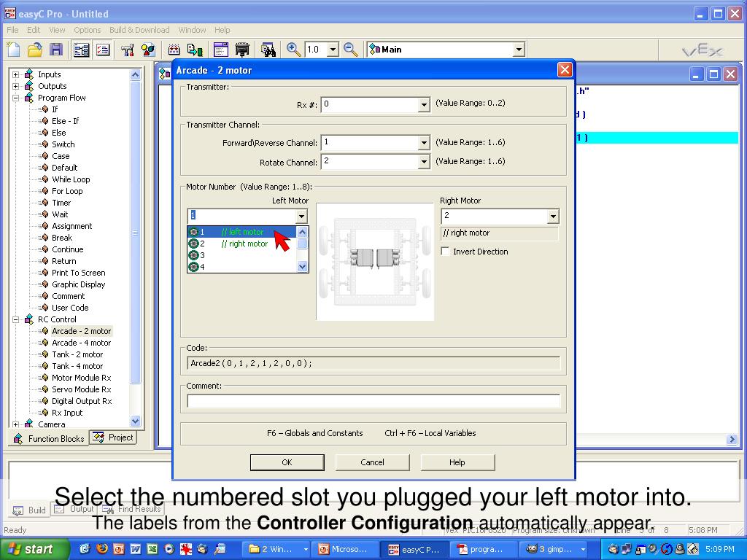Open the File menu
The height and width of the screenshot is (560, 747).
(12, 30)
